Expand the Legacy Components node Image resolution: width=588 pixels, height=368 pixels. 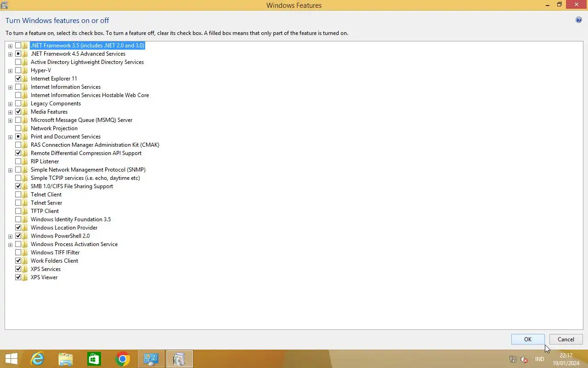(10, 104)
